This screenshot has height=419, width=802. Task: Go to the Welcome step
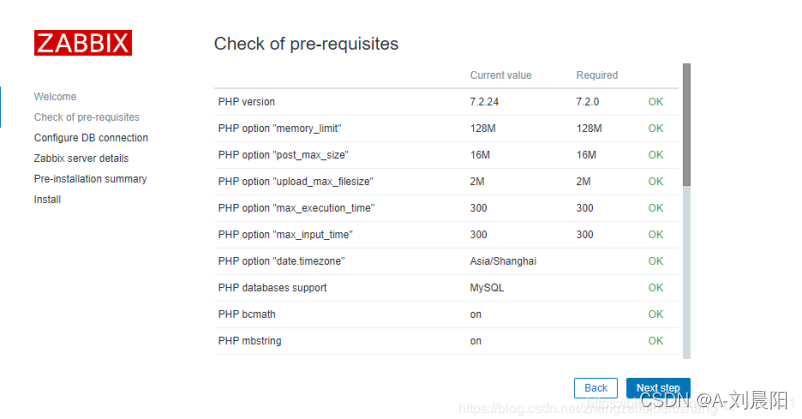[x=55, y=97]
